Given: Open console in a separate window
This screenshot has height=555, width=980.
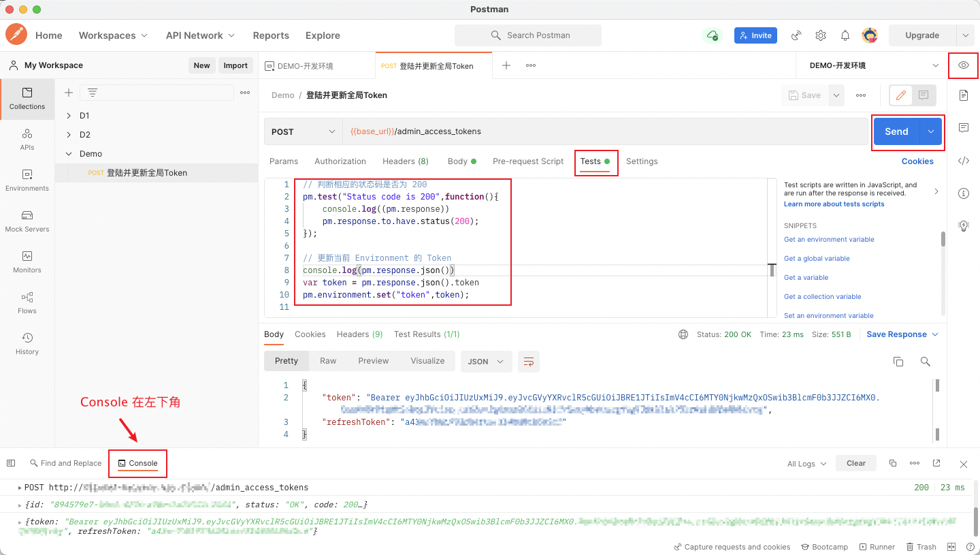Looking at the screenshot, I should click(x=936, y=463).
